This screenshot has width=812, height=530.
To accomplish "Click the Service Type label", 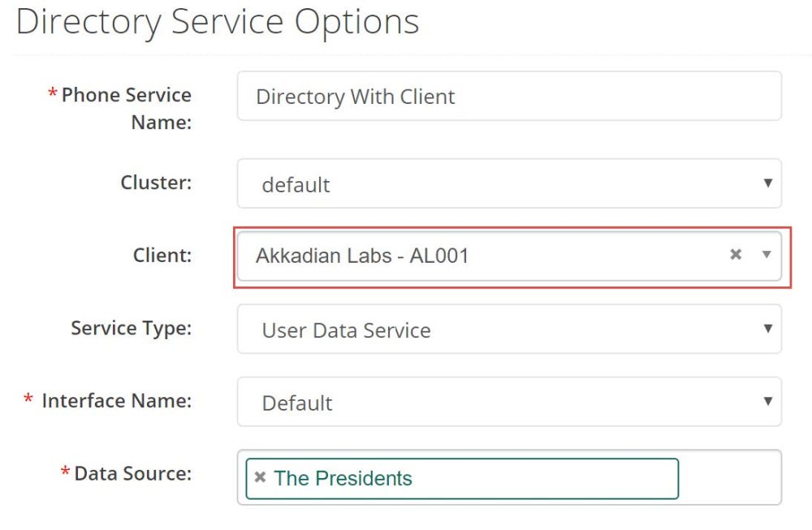I will pos(131,328).
